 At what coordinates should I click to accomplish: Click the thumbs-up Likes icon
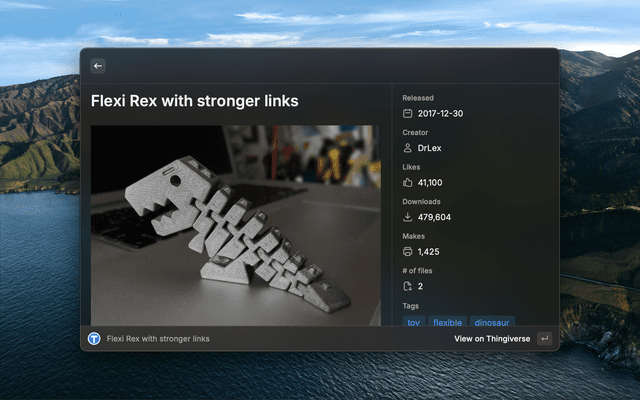coord(407,183)
